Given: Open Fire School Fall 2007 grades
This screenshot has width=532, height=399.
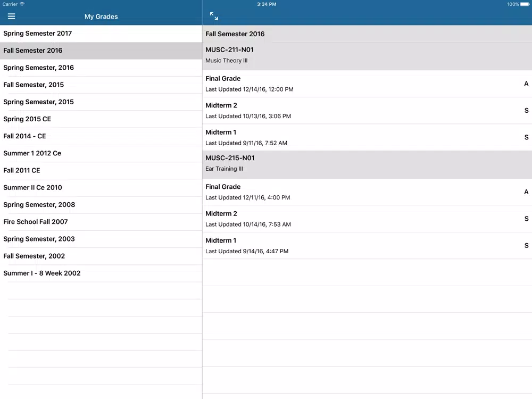Looking at the screenshot, I should point(101,222).
